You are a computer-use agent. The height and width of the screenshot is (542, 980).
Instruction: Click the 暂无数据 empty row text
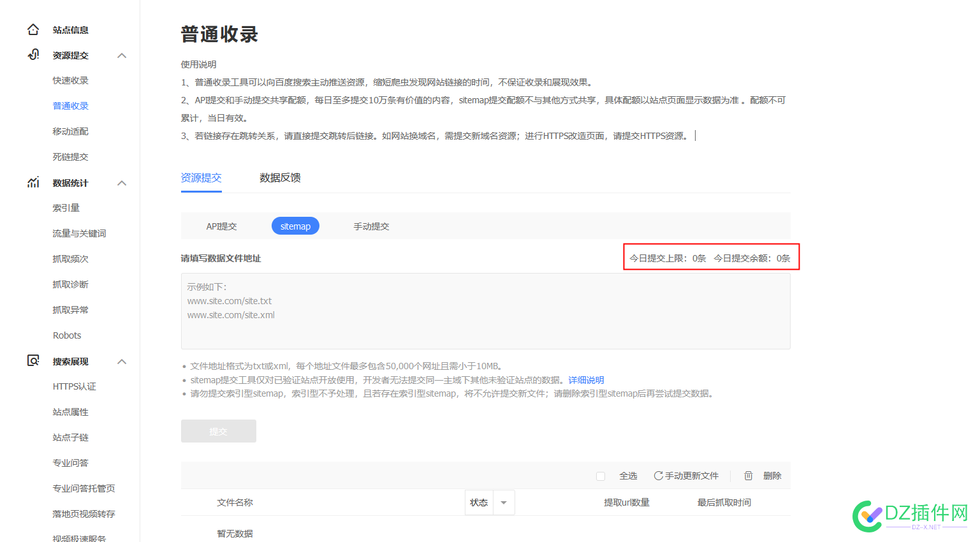(235, 533)
